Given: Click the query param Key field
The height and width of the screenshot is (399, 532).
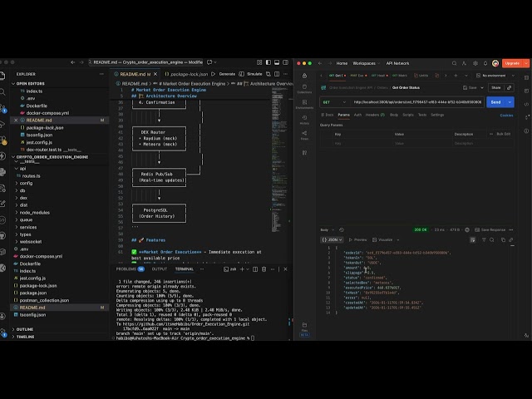Looking at the screenshot, I should tap(362, 144).
